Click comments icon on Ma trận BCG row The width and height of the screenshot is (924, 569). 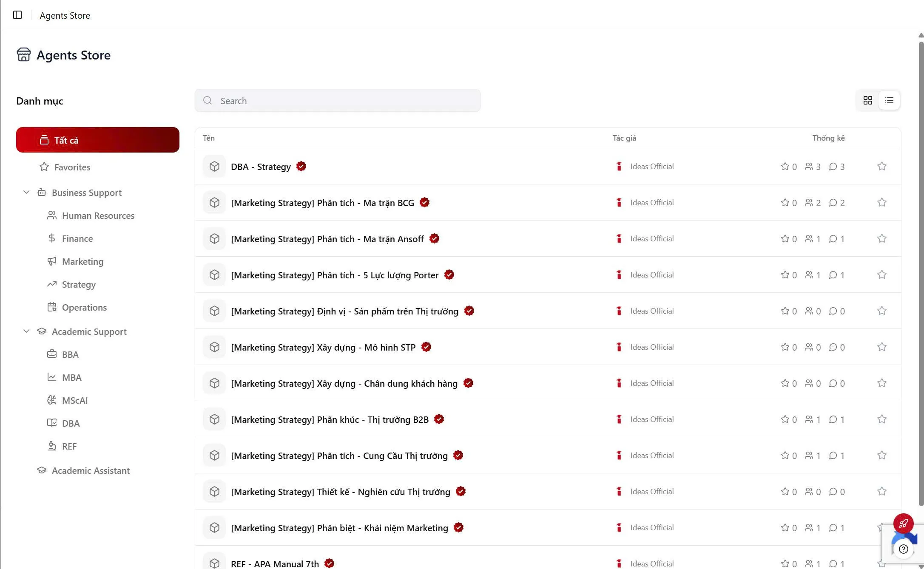tap(833, 202)
